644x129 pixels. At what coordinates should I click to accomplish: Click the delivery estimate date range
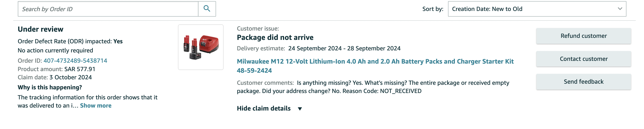click(x=344, y=48)
